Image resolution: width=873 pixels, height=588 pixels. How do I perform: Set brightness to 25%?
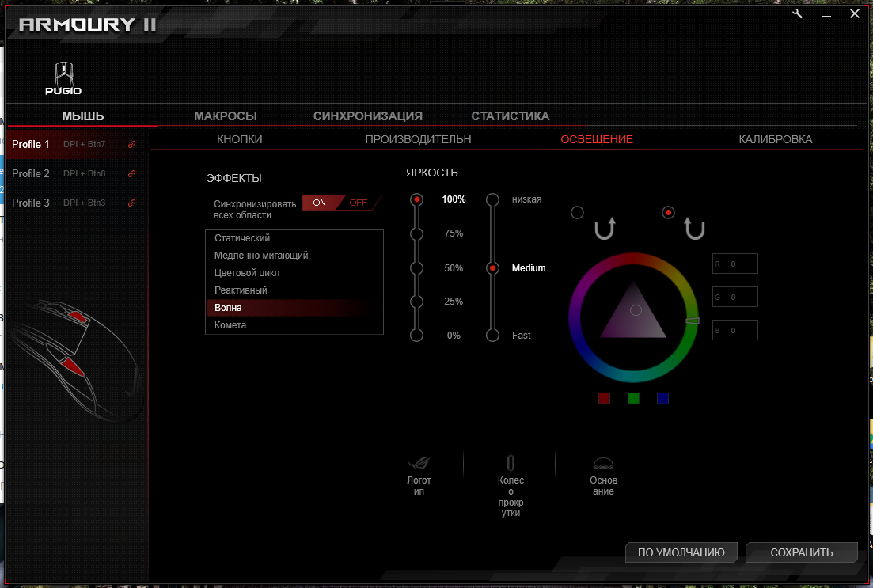[x=416, y=302]
